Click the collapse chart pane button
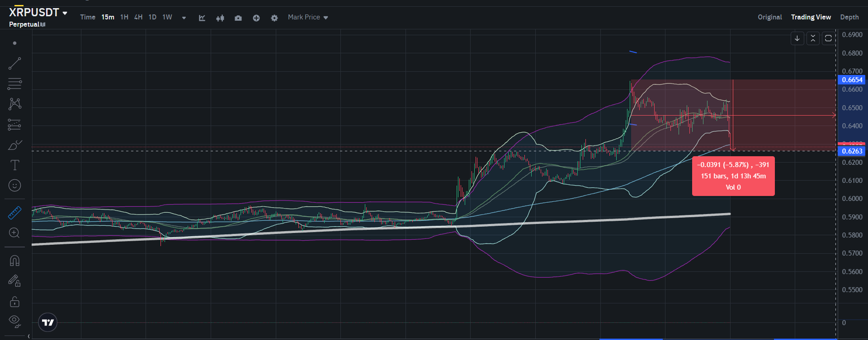Screen dimensions: 868x340 [813, 38]
